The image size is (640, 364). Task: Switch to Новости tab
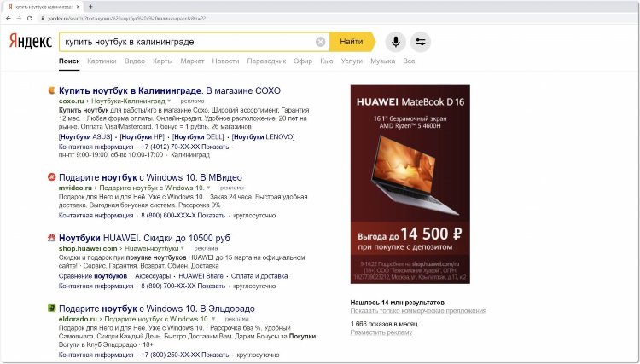(225, 61)
